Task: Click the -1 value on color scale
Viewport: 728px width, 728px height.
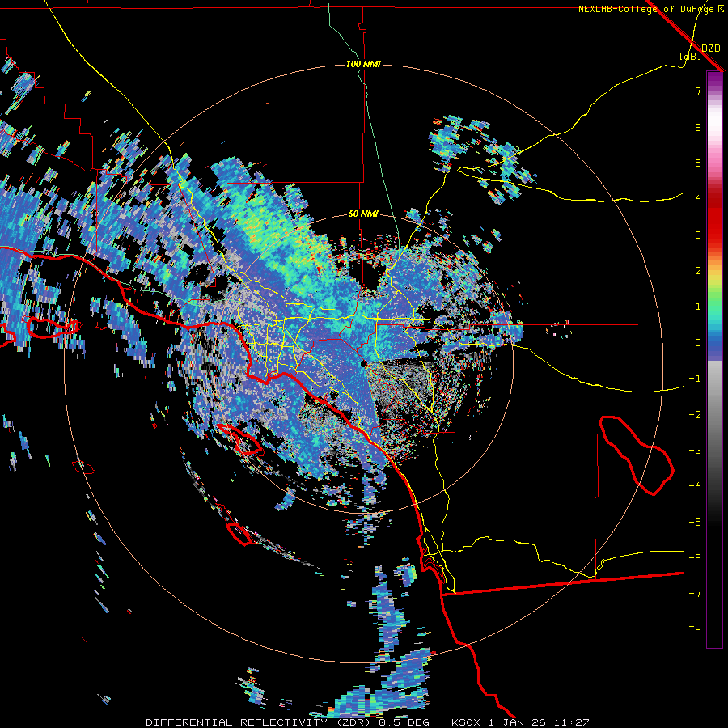Action: point(695,379)
